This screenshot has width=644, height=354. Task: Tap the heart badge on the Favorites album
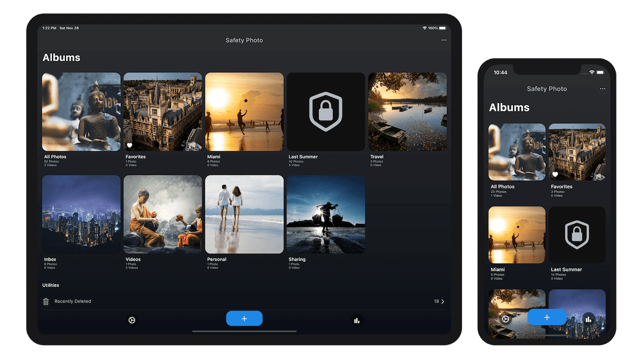[129, 144]
